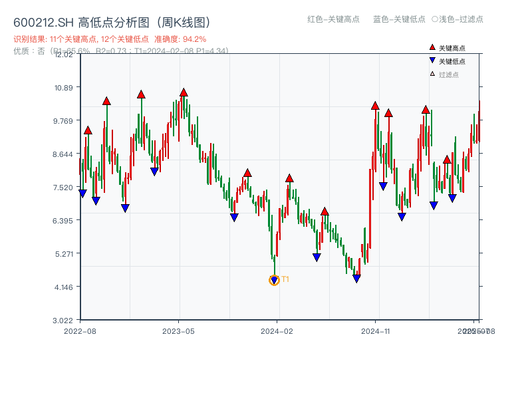Select the blue triangle marker near the 2024-02 bottom

(x=274, y=279)
